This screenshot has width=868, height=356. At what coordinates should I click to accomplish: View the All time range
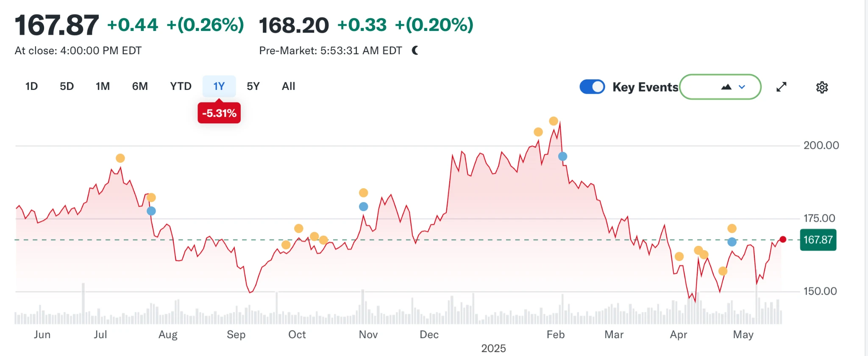(x=288, y=86)
